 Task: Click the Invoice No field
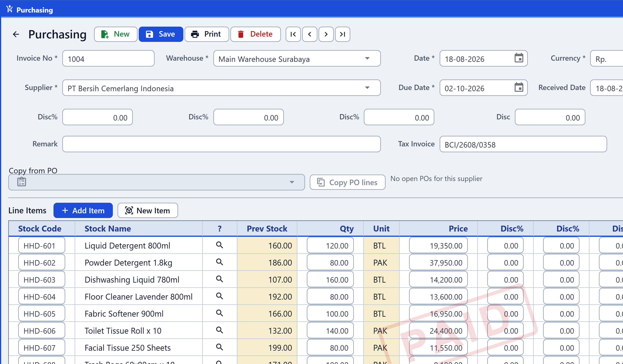(x=108, y=59)
